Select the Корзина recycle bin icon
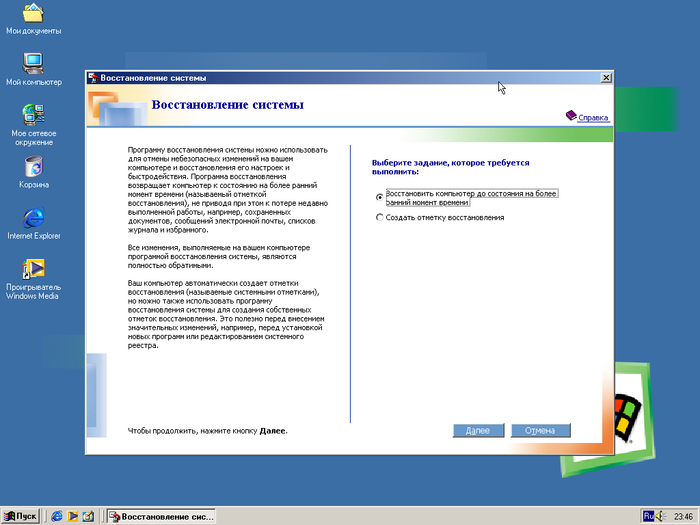The image size is (700, 525). [x=33, y=165]
